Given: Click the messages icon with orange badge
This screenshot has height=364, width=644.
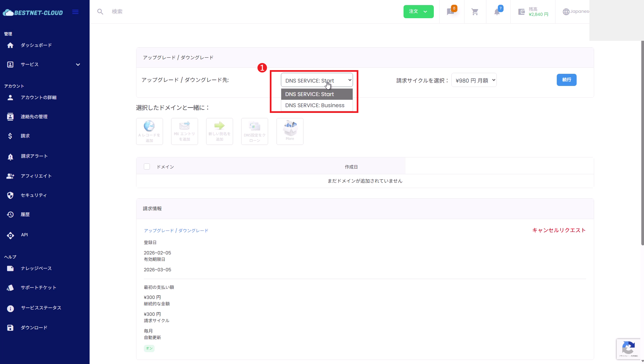Looking at the screenshot, I should 451,12.
